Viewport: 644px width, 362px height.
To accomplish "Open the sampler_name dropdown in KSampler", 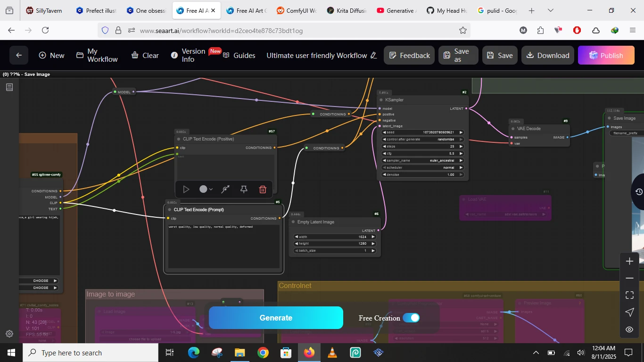I will 423,161.
